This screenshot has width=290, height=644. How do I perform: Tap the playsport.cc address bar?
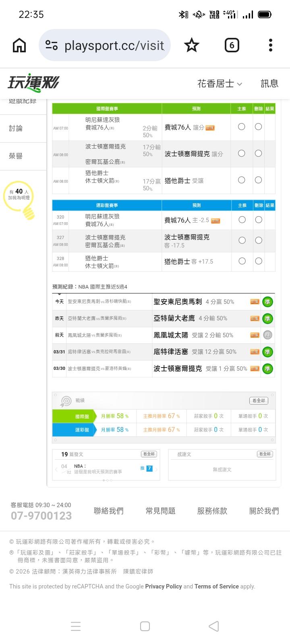(114, 45)
